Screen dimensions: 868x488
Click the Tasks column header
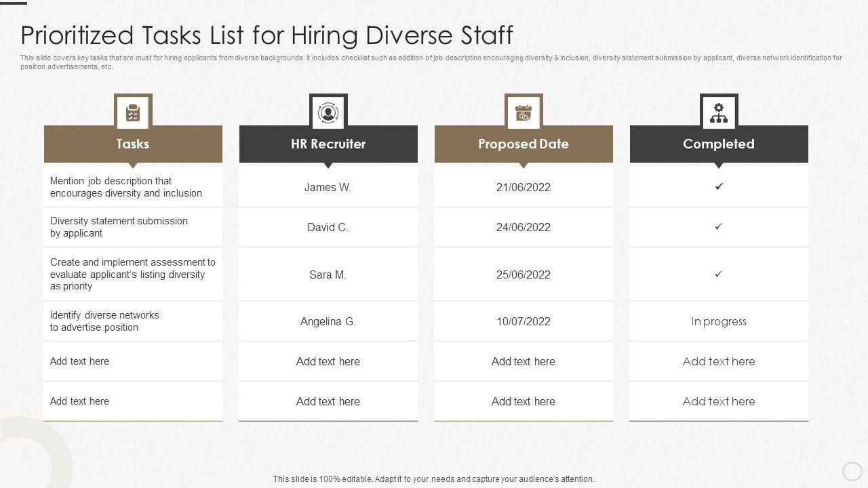[x=133, y=144]
